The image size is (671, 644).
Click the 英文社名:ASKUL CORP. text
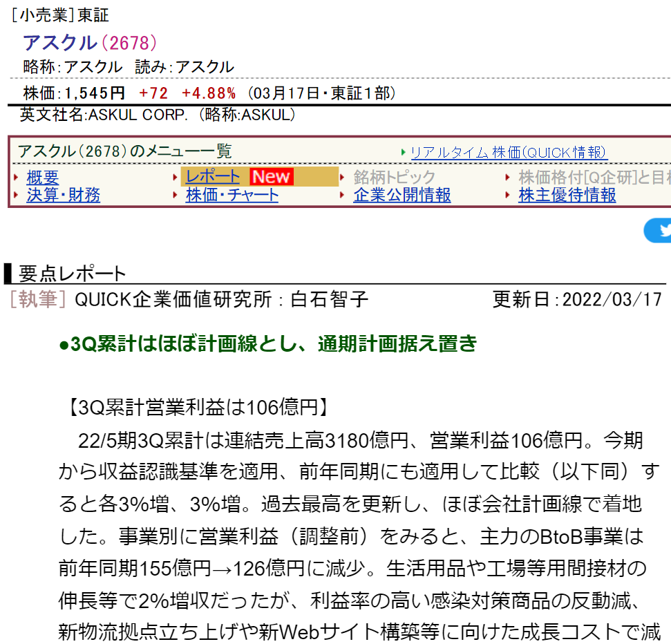pyautogui.click(x=104, y=115)
